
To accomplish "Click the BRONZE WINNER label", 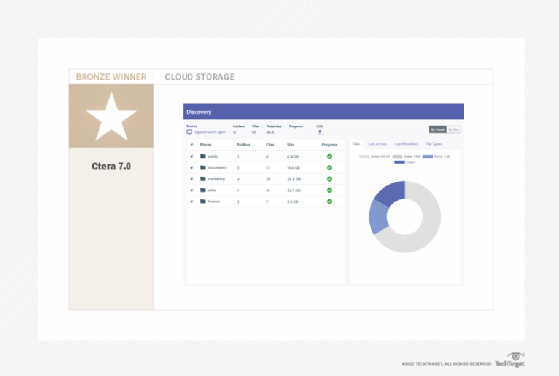I will 111,77.
